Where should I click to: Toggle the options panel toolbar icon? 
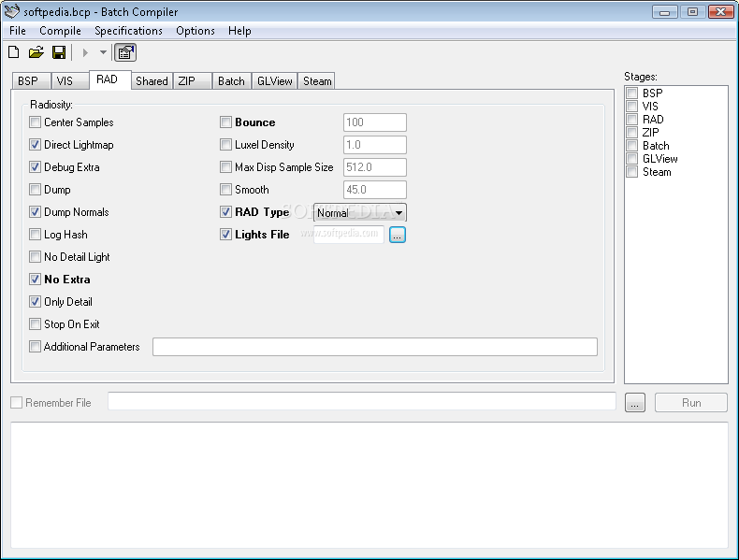(125, 52)
